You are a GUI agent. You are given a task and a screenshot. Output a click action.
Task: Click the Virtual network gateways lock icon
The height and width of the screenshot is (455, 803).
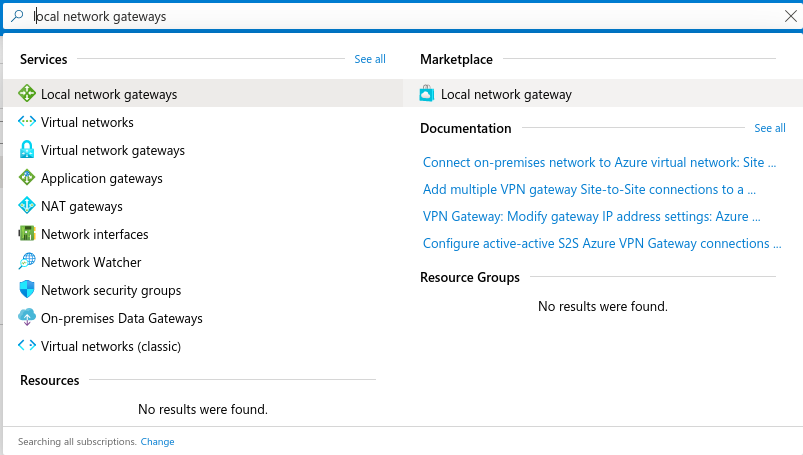(27, 150)
